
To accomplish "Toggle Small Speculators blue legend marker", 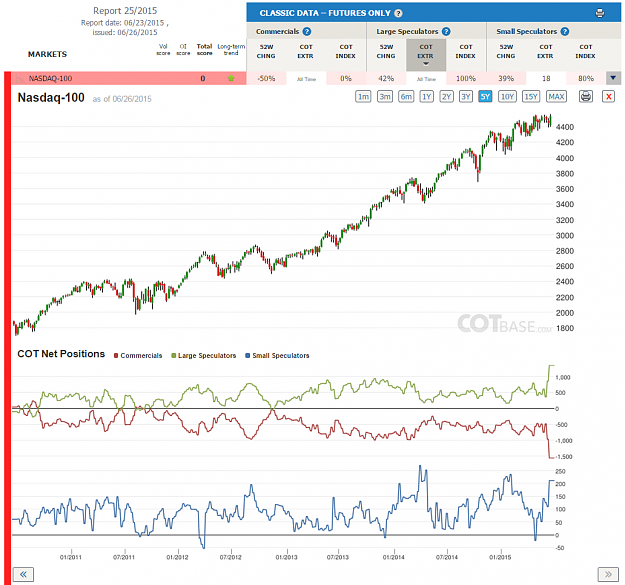I will point(248,355).
